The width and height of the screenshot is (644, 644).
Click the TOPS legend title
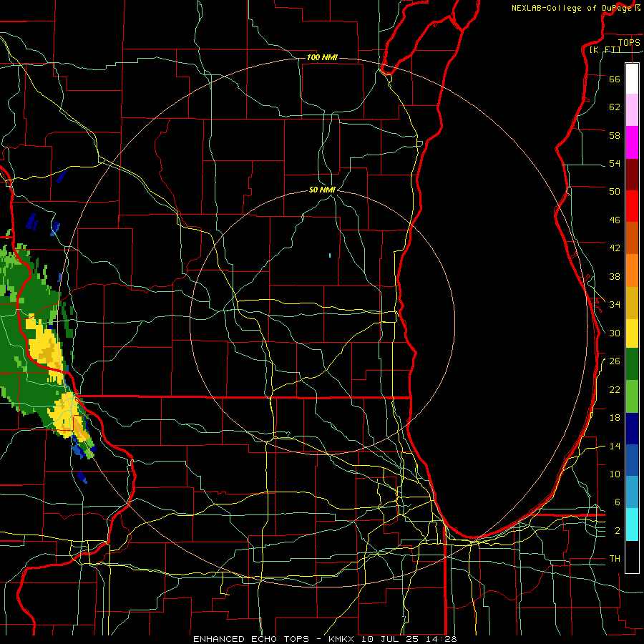[x=629, y=42]
